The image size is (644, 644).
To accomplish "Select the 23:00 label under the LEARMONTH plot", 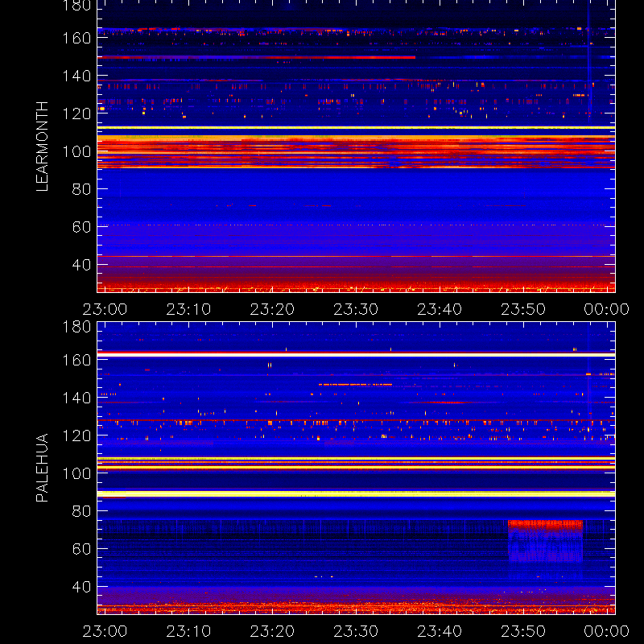I will click(x=105, y=309).
